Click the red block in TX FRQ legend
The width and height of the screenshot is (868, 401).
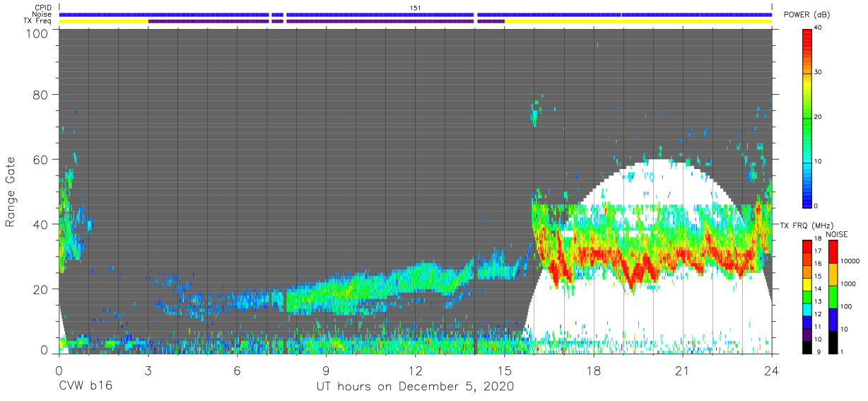(807, 246)
